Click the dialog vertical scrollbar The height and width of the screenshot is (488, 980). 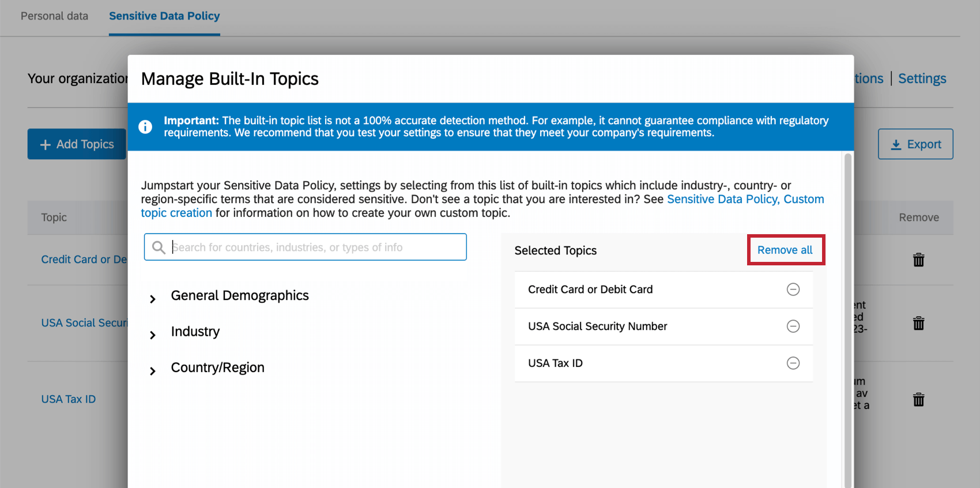[847, 317]
